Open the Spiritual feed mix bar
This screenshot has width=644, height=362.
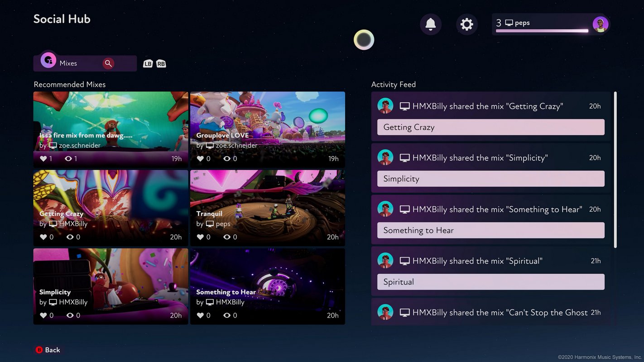pos(490,282)
